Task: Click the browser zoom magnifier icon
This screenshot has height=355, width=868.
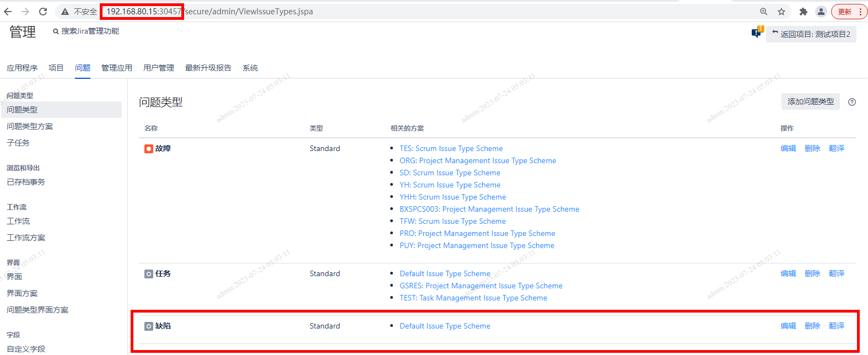Action: click(764, 12)
